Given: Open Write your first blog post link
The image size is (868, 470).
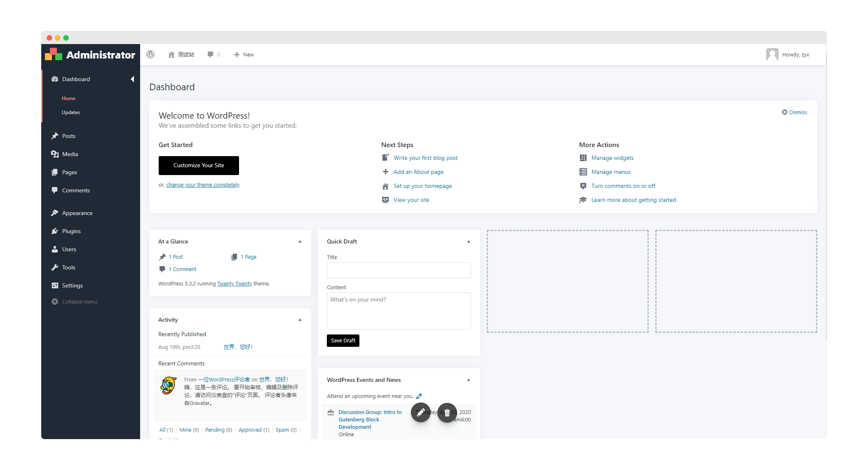Looking at the screenshot, I should (425, 158).
